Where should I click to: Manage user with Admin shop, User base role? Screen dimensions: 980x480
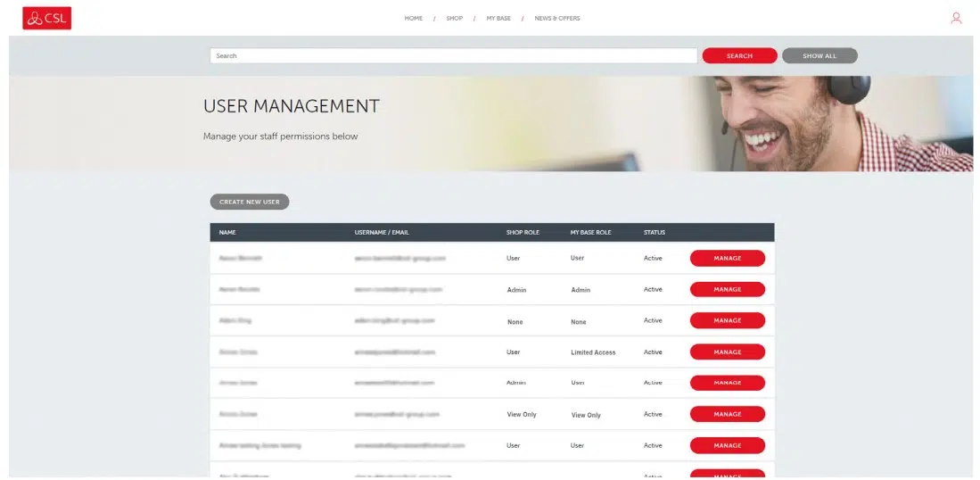[728, 383]
